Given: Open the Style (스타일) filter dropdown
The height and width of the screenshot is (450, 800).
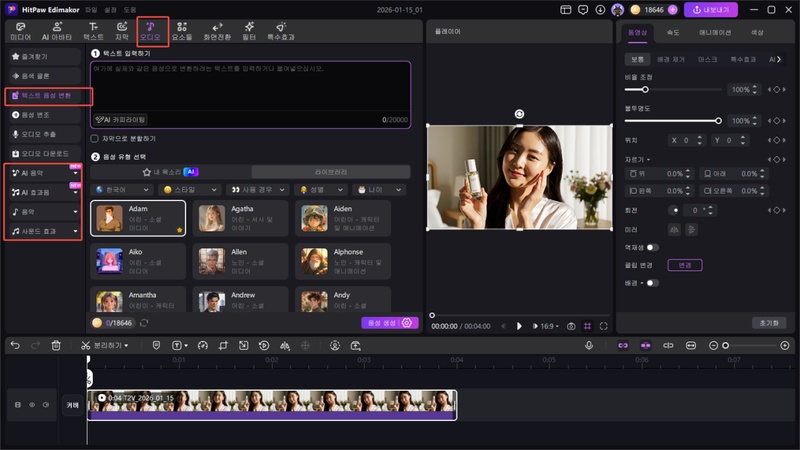Looking at the screenshot, I should click(190, 189).
